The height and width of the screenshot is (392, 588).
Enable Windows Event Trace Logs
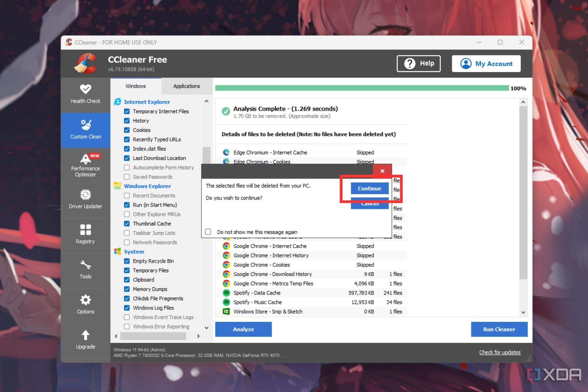(127, 317)
